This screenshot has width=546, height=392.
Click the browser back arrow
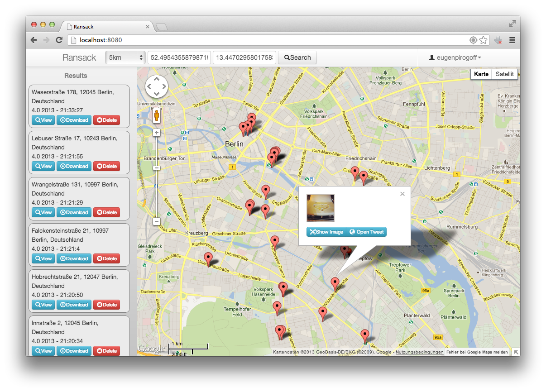point(34,40)
